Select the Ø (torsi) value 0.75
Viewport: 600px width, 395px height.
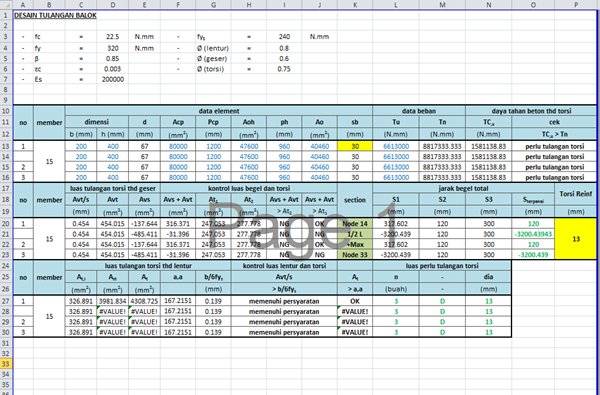point(284,69)
